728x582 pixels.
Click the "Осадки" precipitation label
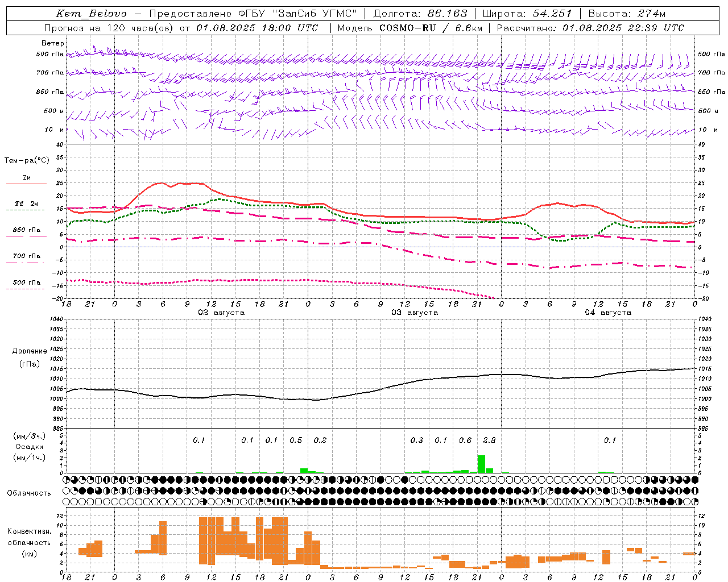tap(29, 447)
